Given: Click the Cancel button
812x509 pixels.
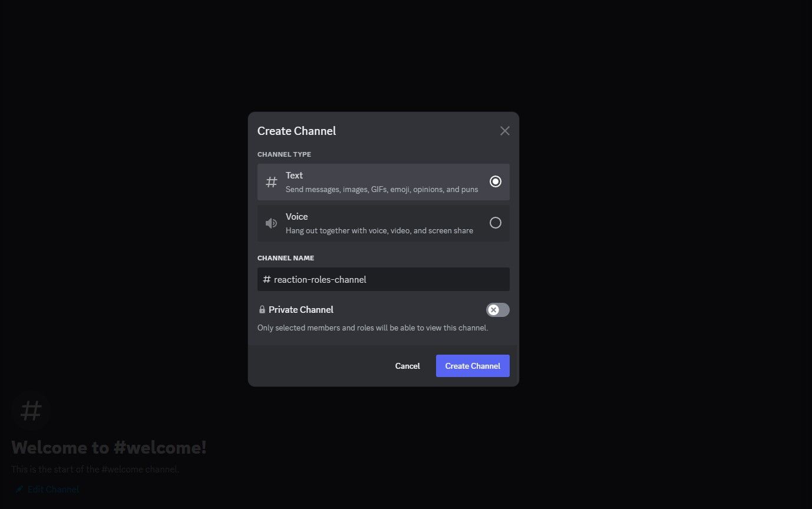Looking at the screenshot, I should (407, 365).
